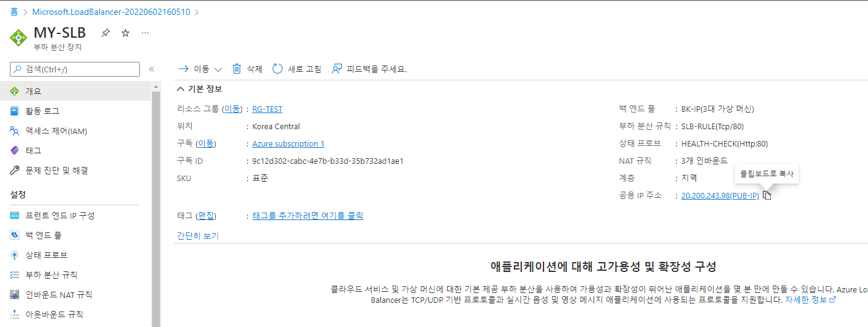
Task: Open 인바운드 NAT 규칙 menu item
Action: pos(75,294)
